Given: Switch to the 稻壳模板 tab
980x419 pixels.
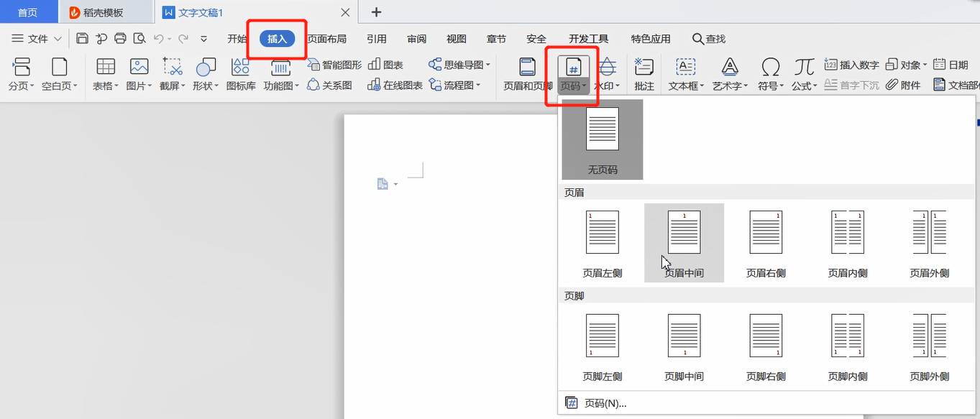Looking at the screenshot, I should (104, 11).
